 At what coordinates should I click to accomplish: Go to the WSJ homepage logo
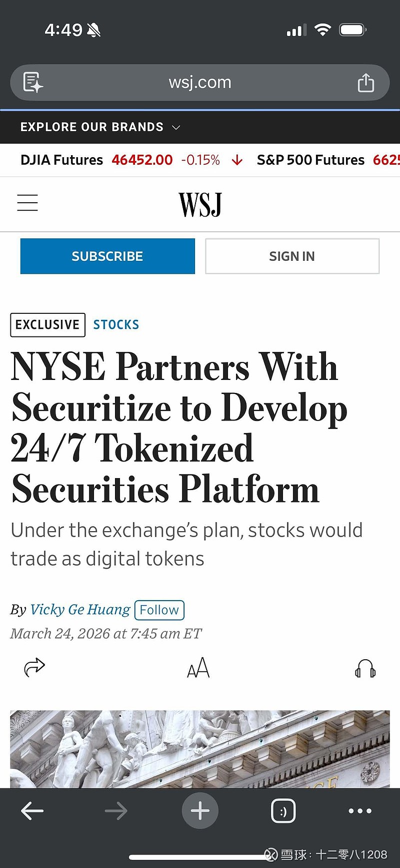200,204
